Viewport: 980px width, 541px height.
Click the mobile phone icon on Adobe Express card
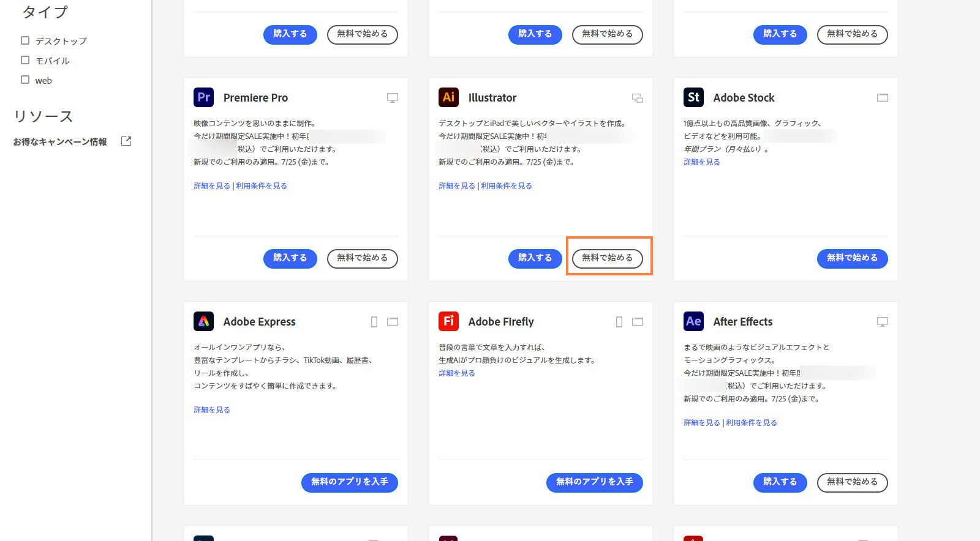click(374, 322)
